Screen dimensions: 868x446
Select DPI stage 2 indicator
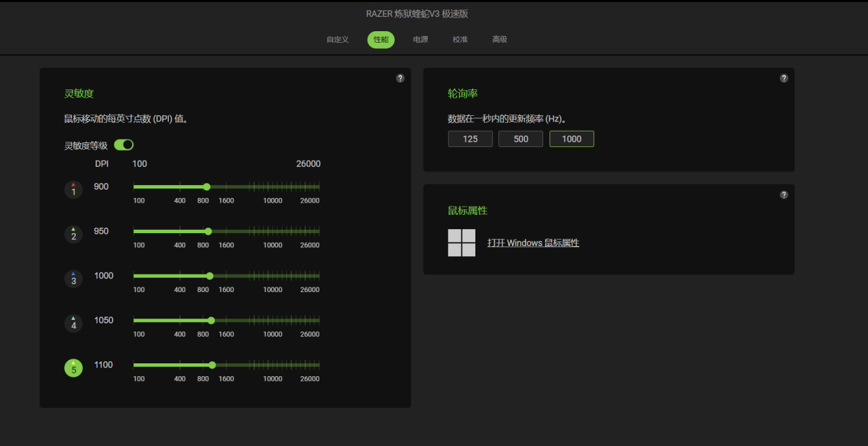pos(73,235)
